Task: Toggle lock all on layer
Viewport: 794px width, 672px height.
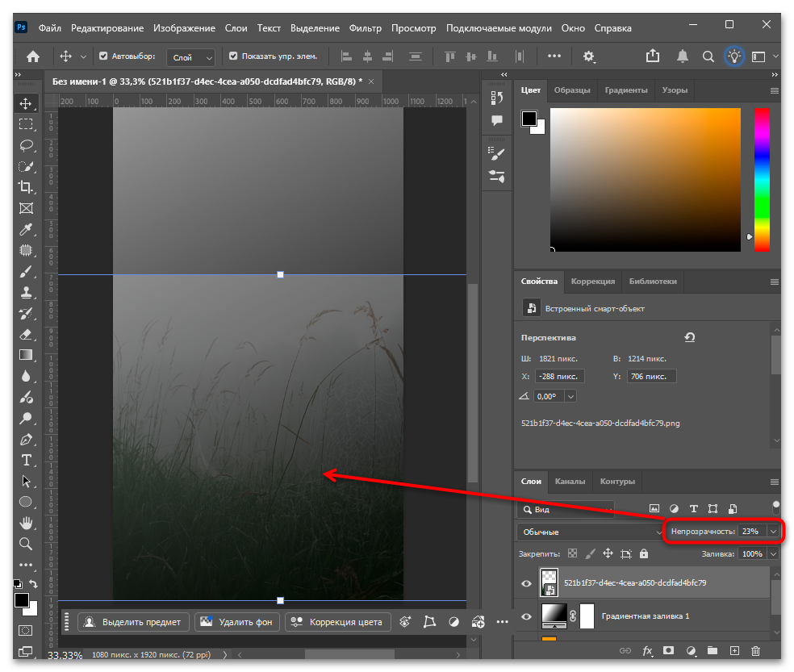Action: pyautogui.click(x=644, y=553)
